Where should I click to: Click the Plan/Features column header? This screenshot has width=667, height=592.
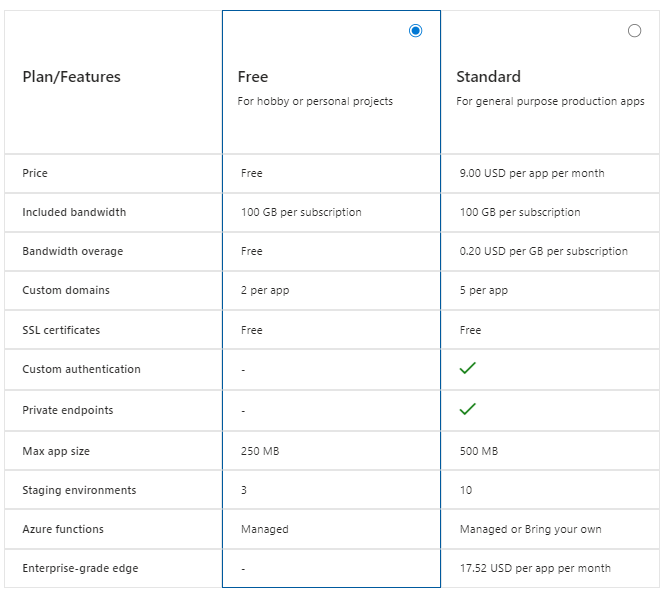click(71, 77)
